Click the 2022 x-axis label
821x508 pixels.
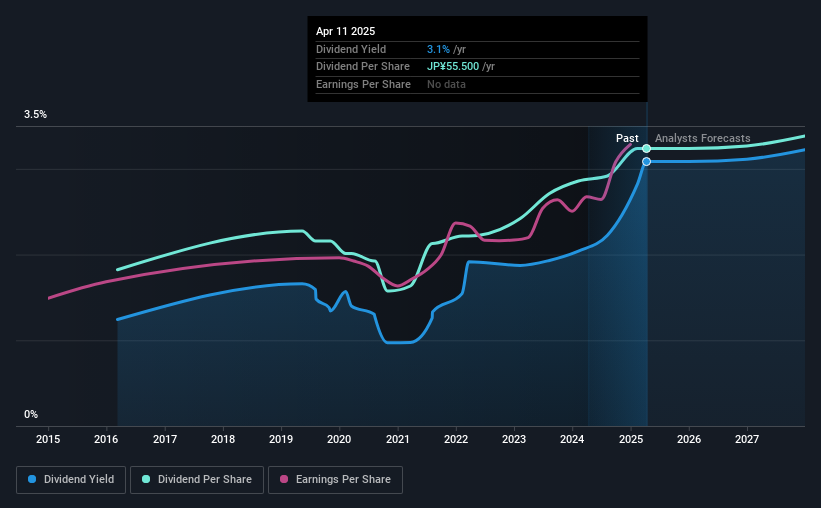pos(456,439)
